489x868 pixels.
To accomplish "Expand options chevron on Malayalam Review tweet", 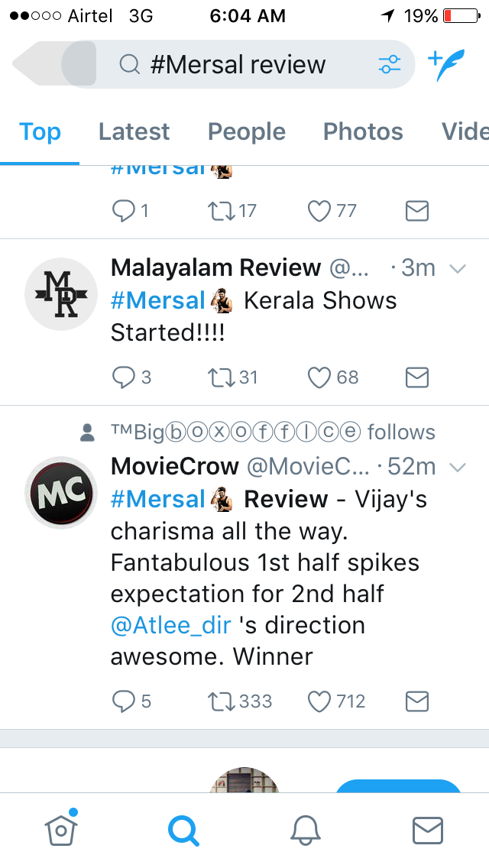I will [x=458, y=269].
